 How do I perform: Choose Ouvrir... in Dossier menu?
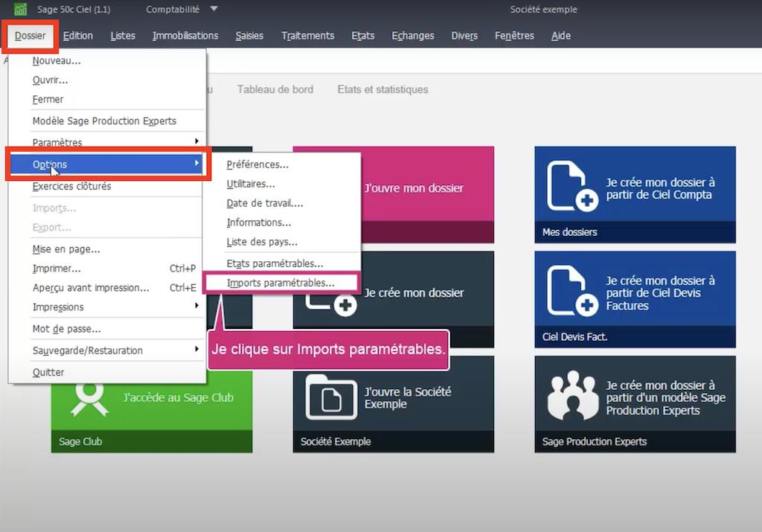[106, 80]
